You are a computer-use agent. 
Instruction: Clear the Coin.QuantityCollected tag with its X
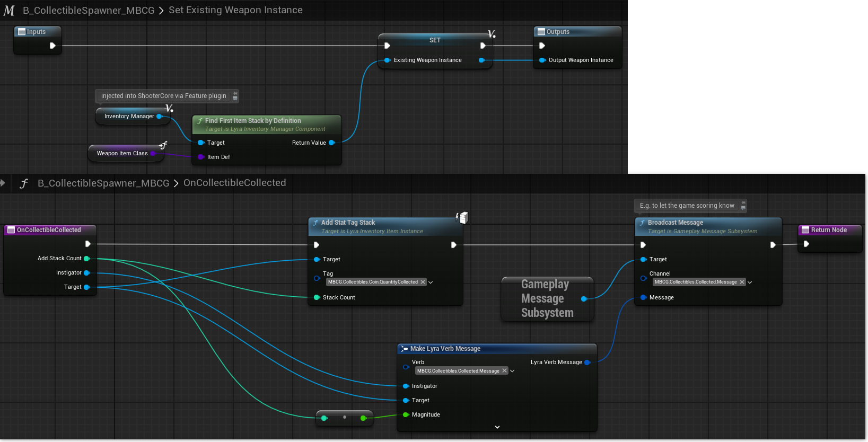click(x=423, y=282)
